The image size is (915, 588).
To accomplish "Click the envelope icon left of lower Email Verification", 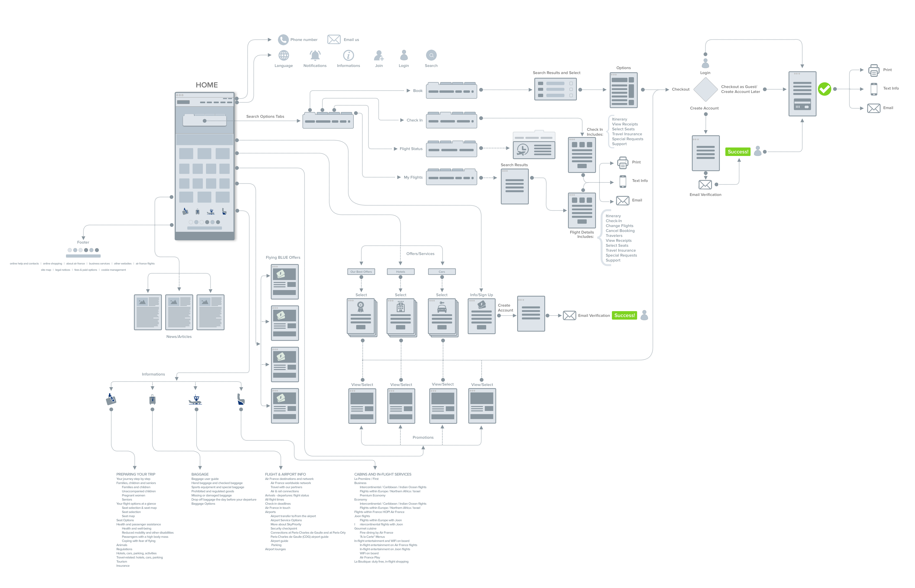I will coord(569,315).
